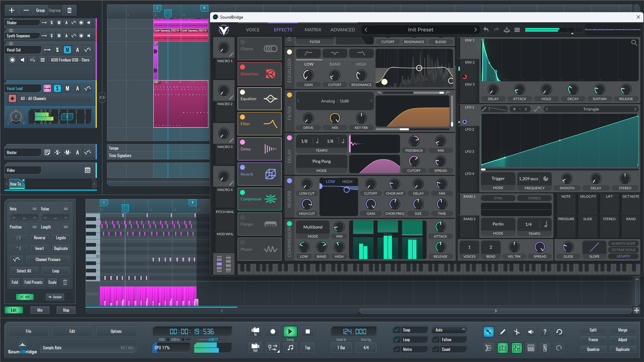Image resolution: width=644 pixels, height=362 pixels.
Task: Click the synth save preset icon
Action: [x=507, y=29]
